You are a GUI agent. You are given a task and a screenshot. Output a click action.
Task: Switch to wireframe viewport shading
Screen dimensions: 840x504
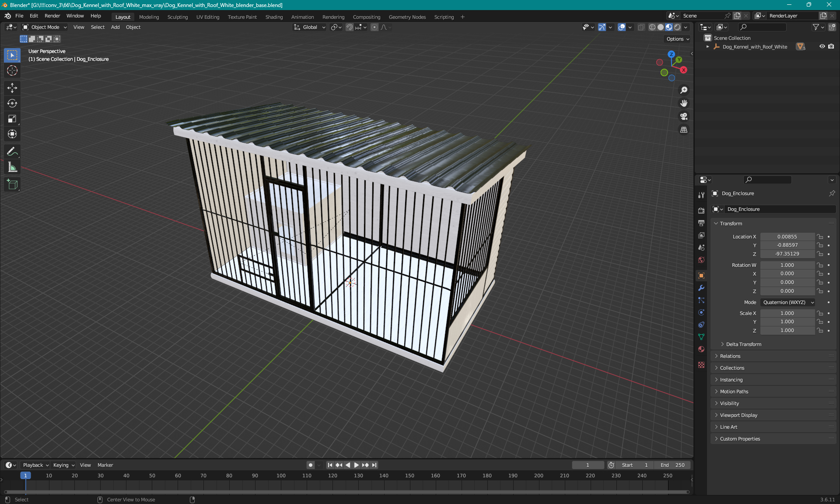[652, 27]
